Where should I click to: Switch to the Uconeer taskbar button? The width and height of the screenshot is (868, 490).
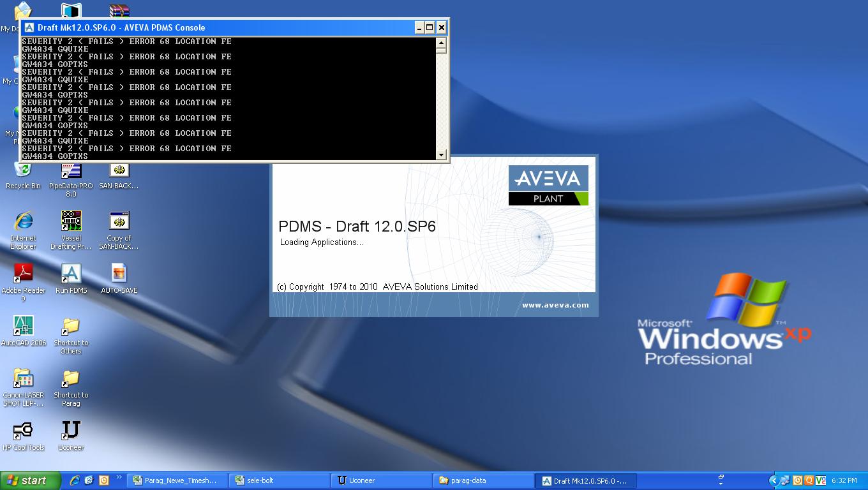[382, 480]
